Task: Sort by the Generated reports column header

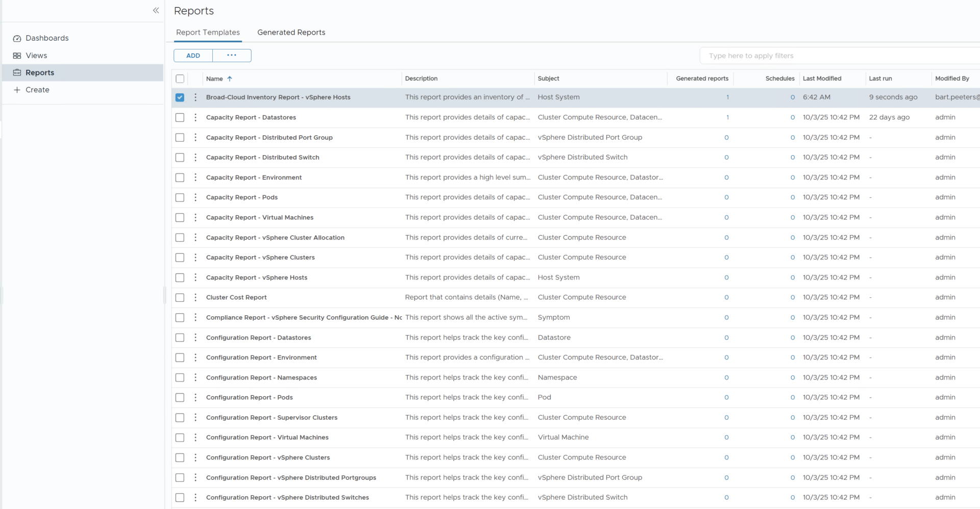Action: coord(702,79)
